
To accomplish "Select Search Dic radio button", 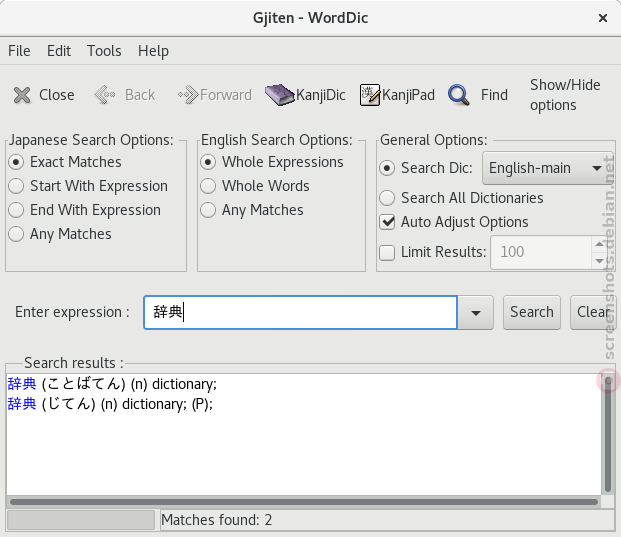I will (387, 168).
